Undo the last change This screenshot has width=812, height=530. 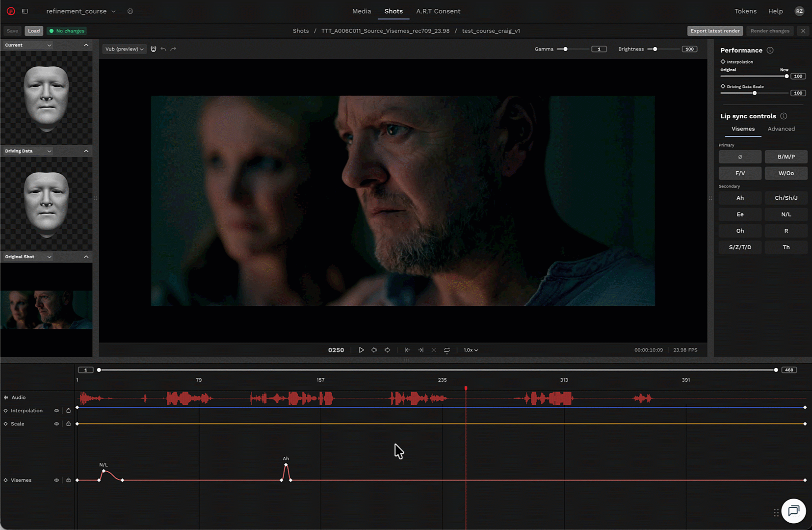click(x=163, y=49)
